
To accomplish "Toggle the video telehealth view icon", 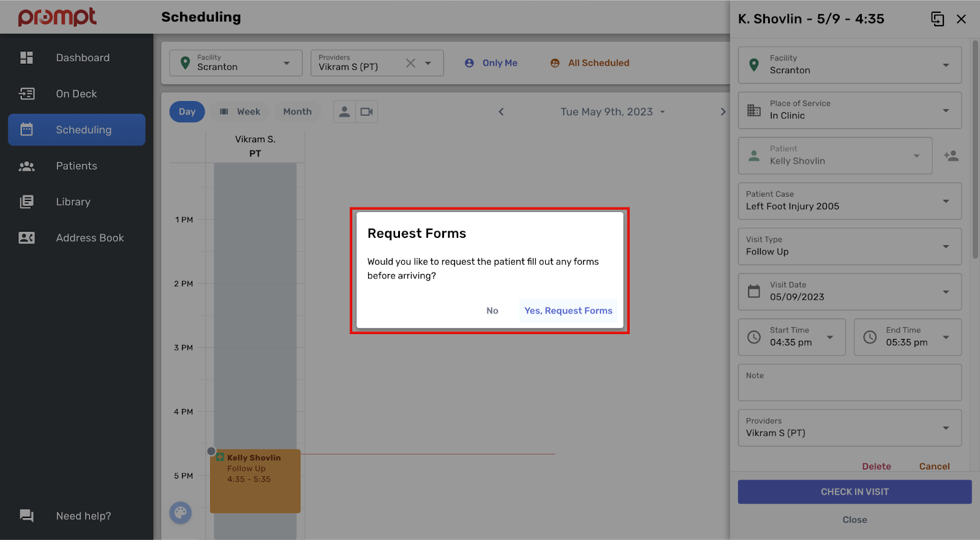I will point(367,112).
